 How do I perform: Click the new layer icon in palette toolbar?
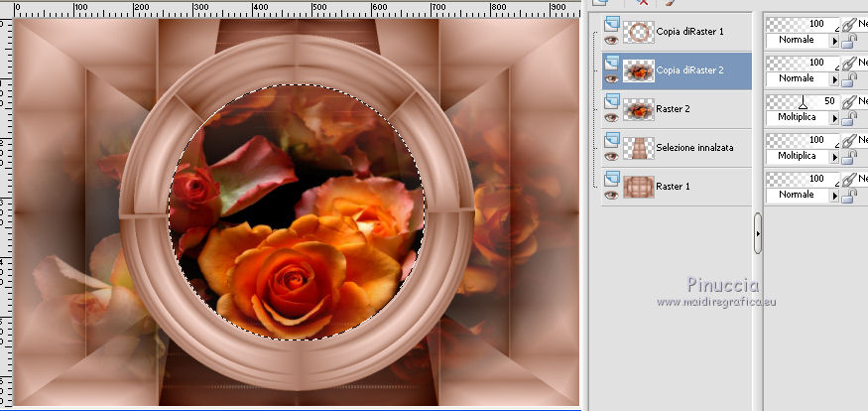point(601,3)
